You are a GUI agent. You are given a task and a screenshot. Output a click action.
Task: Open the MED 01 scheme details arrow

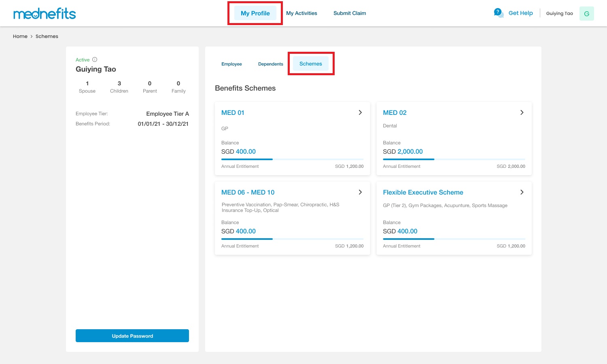coord(360,112)
